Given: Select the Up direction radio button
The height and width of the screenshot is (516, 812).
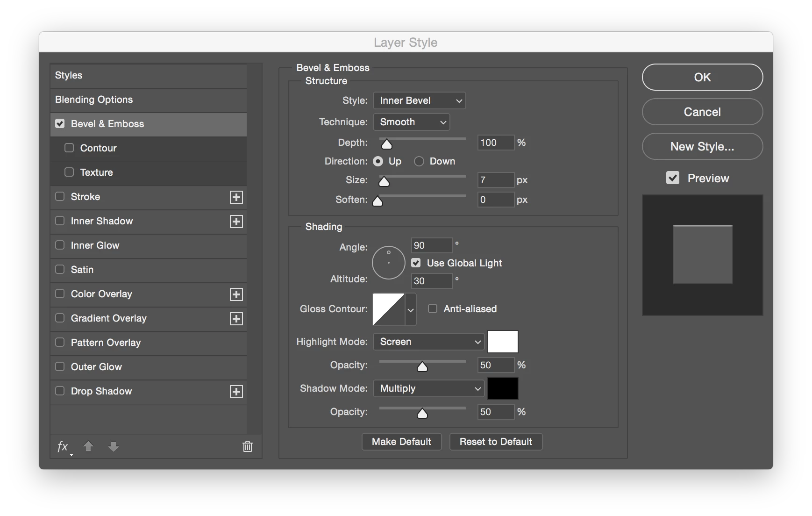Looking at the screenshot, I should pos(378,161).
